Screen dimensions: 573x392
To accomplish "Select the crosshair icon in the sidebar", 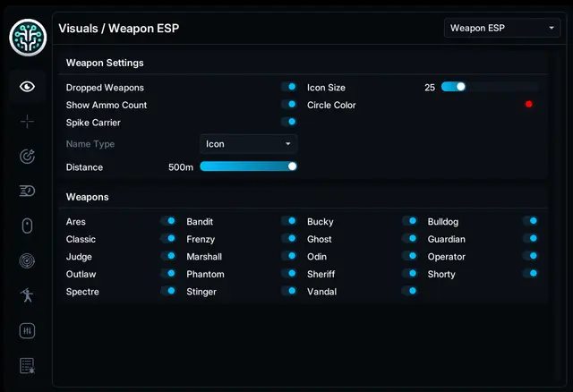I will [28, 122].
